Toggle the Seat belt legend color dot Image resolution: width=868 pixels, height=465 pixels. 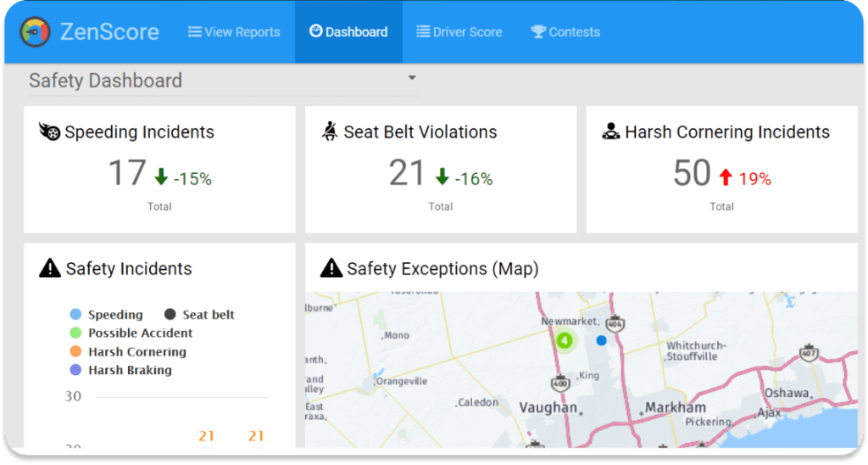coord(170,314)
